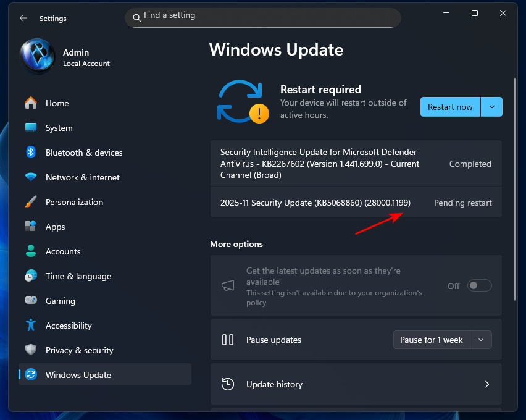
Task: Close the Settings window
Action: coord(503,13)
